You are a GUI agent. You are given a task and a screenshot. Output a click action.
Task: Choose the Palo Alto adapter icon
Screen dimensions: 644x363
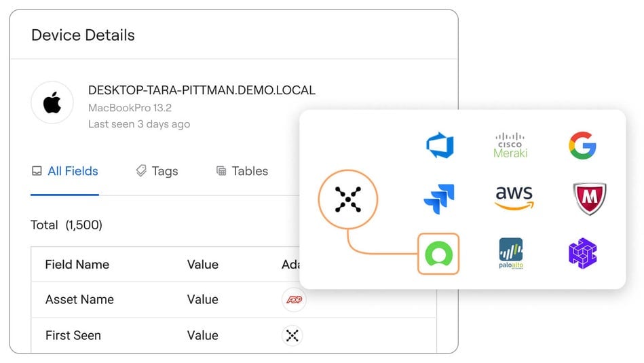510,253
